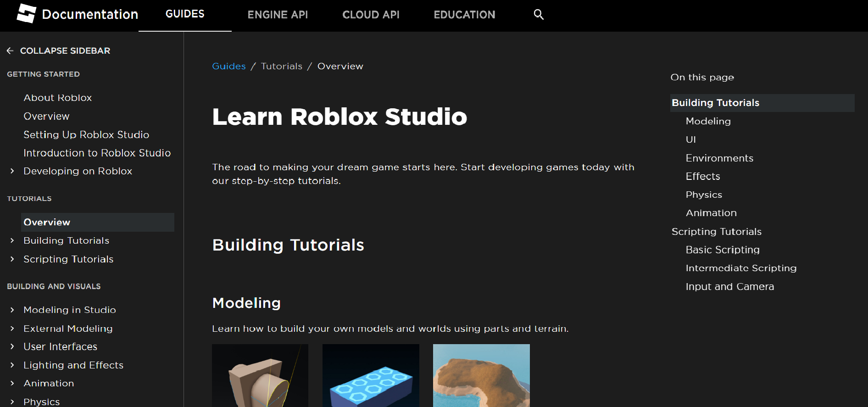Expand the User Interfaces chevron

coord(12,347)
